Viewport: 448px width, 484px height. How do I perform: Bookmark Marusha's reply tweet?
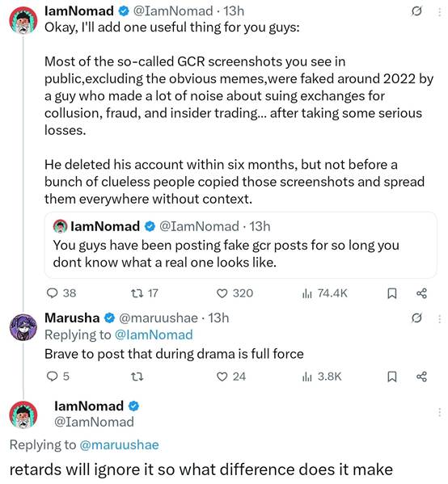pyautogui.click(x=391, y=377)
